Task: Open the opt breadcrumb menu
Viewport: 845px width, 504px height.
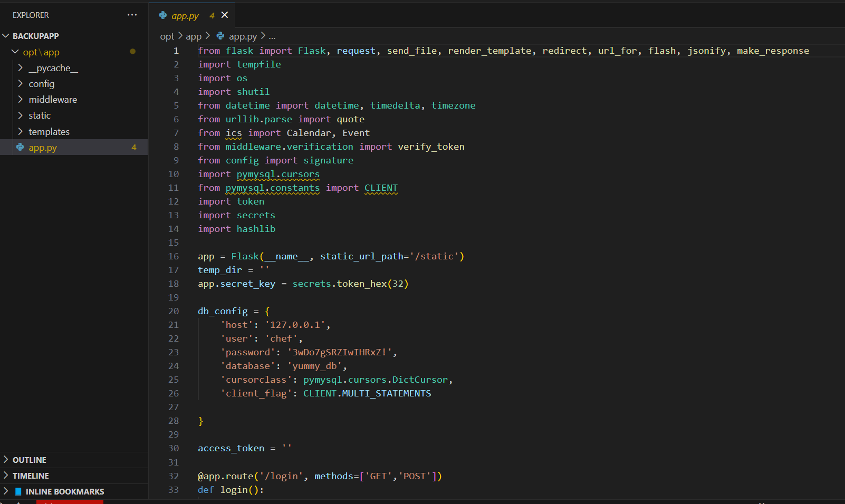Action: [167, 36]
